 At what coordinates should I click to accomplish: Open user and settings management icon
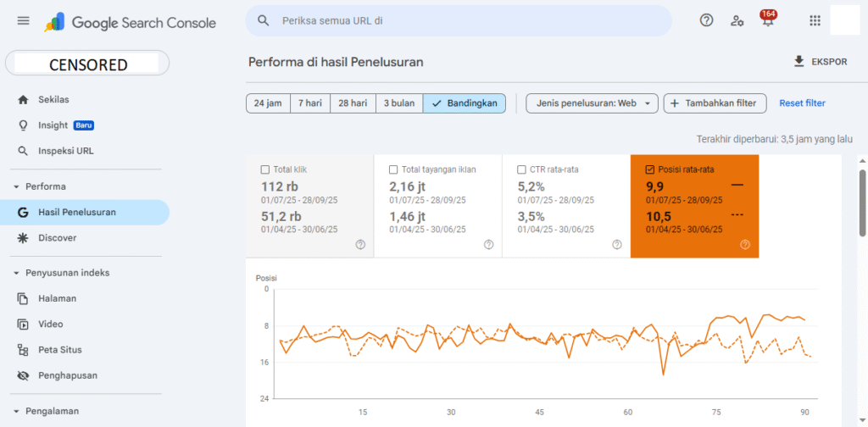(x=737, y=21)
